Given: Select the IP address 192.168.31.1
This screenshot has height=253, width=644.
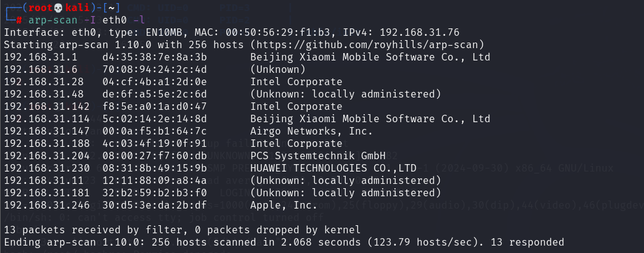Looking at the screenshot, I should click(38, 57).
